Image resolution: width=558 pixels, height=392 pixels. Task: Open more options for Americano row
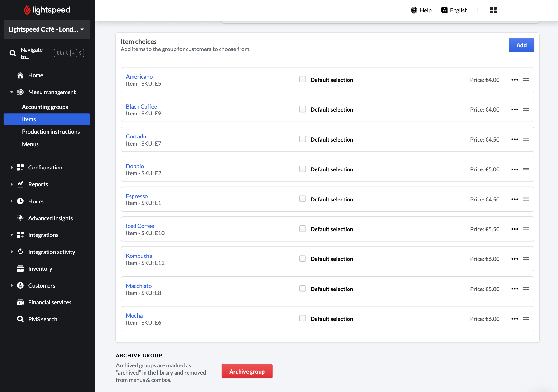pos(515,80)
